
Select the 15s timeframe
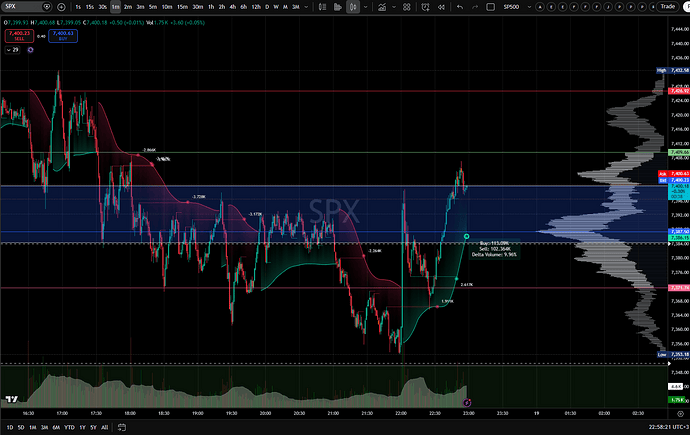pyautogui.click(x=90, y=7)
